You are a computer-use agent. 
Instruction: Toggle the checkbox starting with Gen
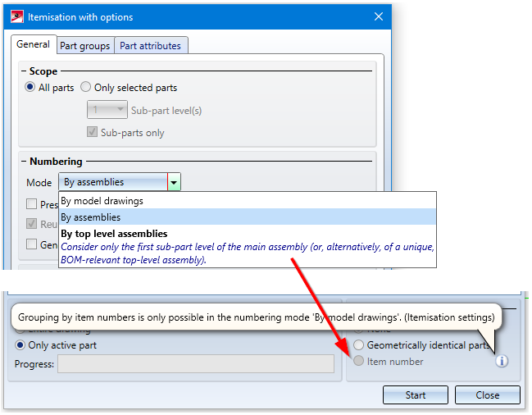pos(31,244)
